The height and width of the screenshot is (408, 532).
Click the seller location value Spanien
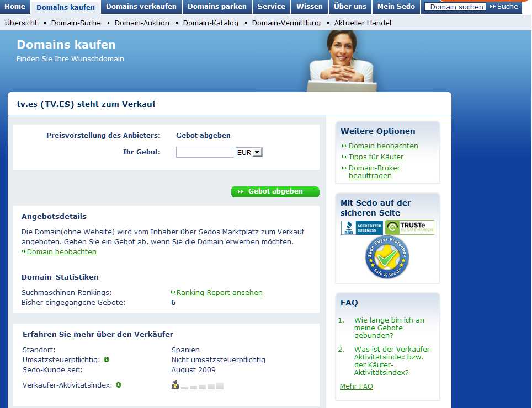tap(185, 350)
